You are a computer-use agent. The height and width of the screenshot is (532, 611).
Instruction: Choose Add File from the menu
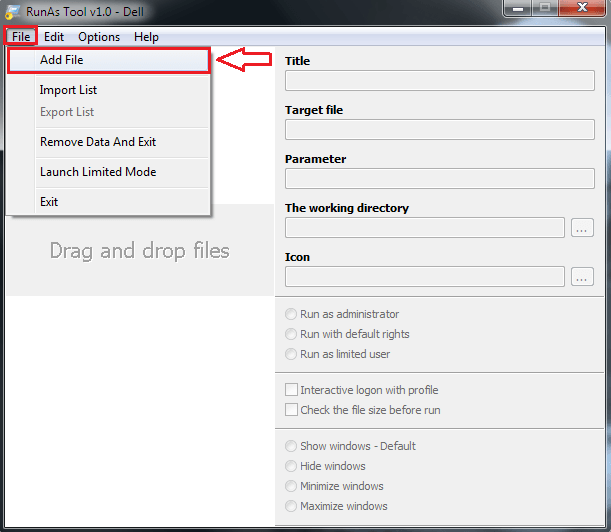(x=109, y=60)
